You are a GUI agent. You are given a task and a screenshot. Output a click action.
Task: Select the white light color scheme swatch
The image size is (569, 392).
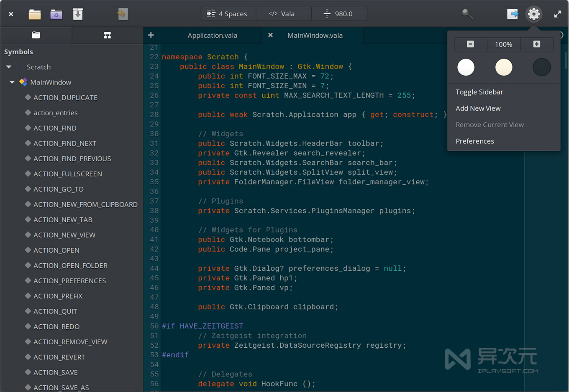[466, 67]
